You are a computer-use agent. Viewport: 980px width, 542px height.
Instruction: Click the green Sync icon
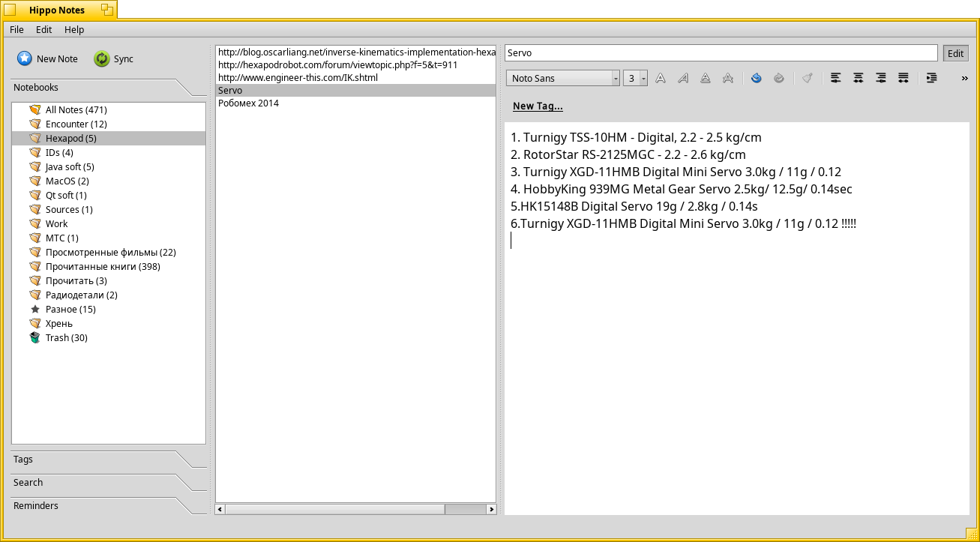pos(101,58)
